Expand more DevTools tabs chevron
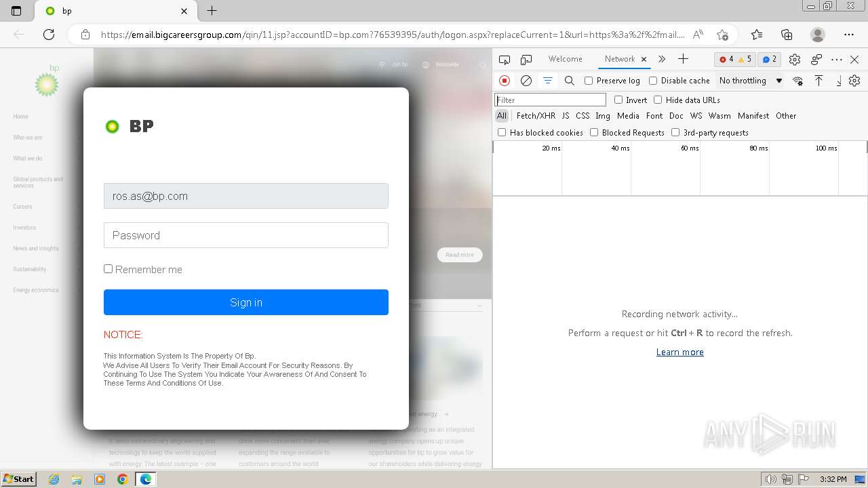Screen dimensions: 868x488 [x=662, y=59]
